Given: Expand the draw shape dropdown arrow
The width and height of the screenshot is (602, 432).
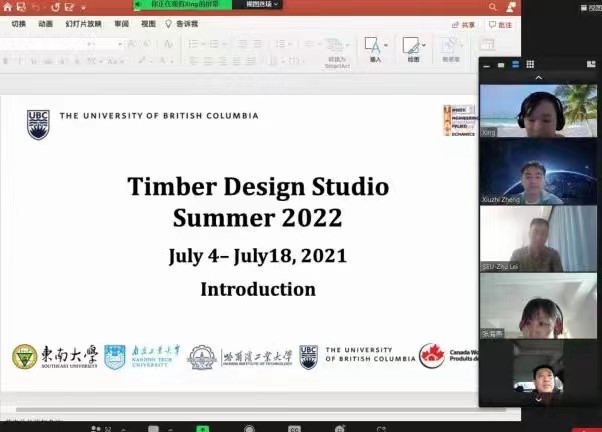Looking at the screenshot, I should coord(424,46).
